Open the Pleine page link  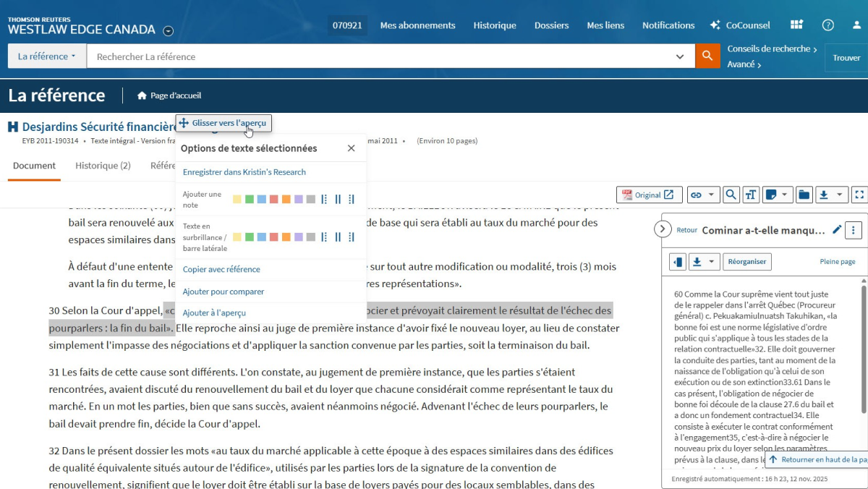pos(837,262)
